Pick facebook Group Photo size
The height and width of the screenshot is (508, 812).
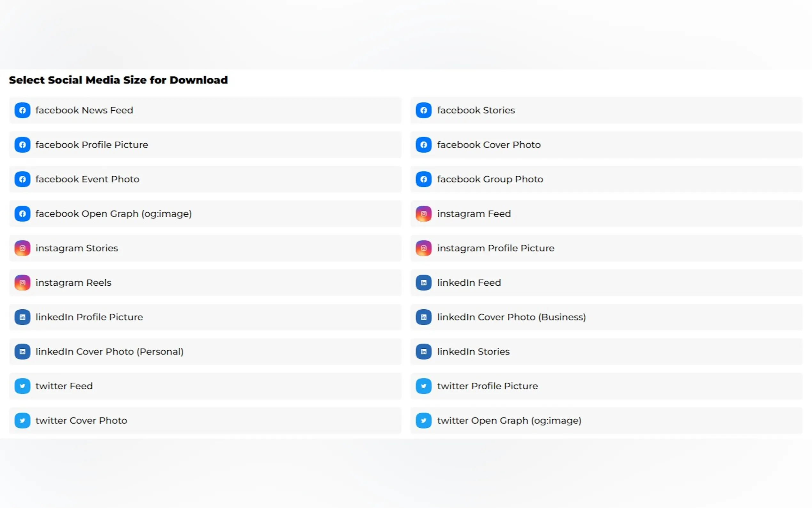coord(490,179)
